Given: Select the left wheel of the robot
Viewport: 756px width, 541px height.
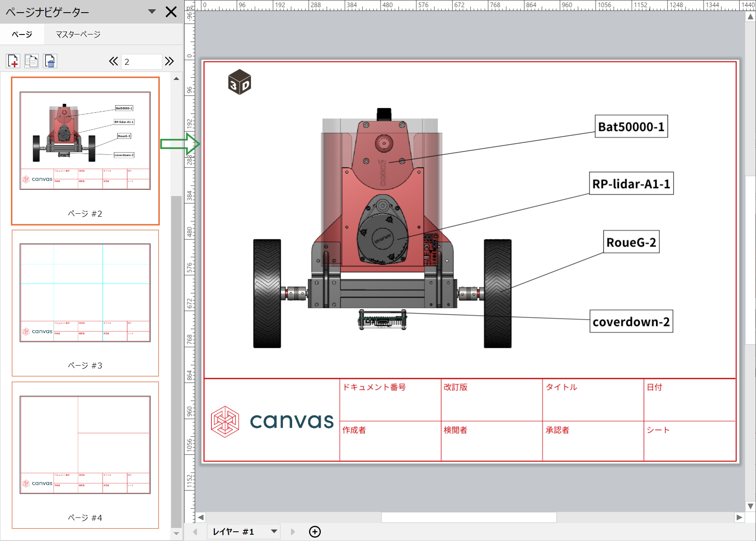Looking at the screenshot, I should pos(267,294).
